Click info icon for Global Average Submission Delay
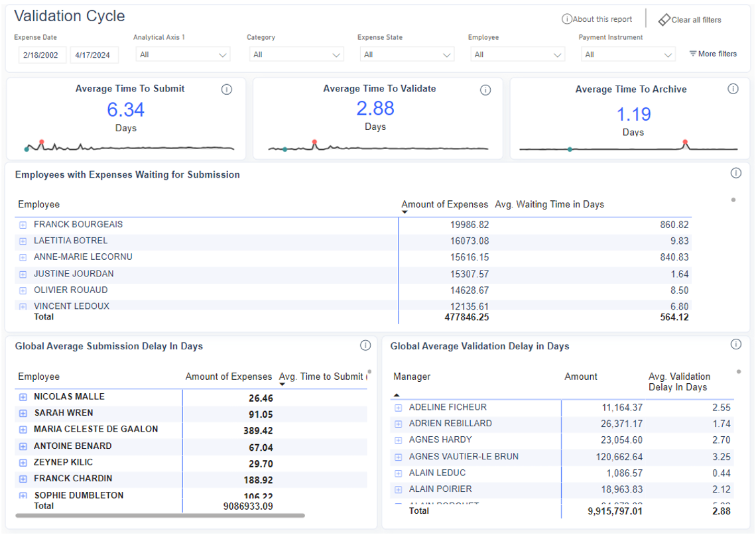Screen dimensions: 756x535 (365, 345)
